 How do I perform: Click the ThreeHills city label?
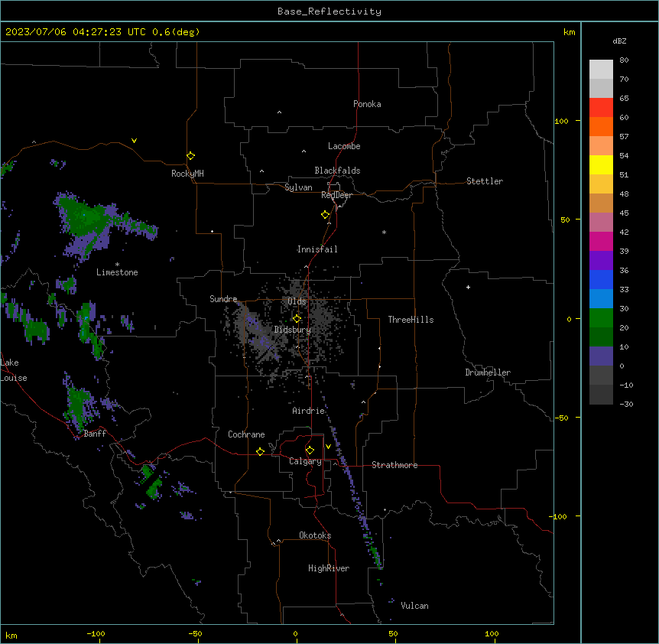[x=411, y=320]
